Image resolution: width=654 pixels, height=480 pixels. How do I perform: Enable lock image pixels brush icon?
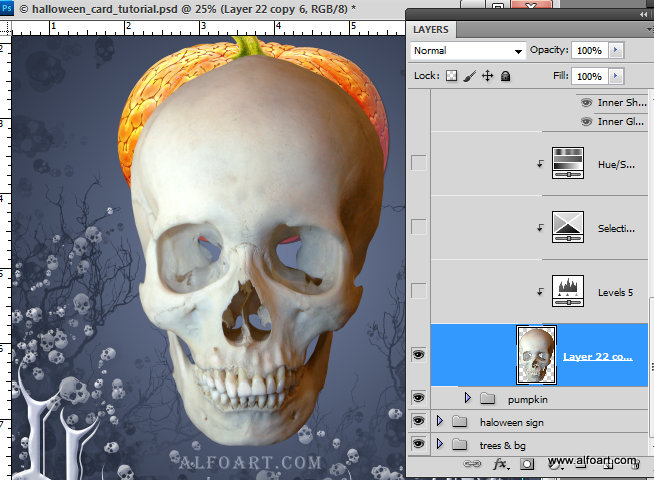(469, 76)
